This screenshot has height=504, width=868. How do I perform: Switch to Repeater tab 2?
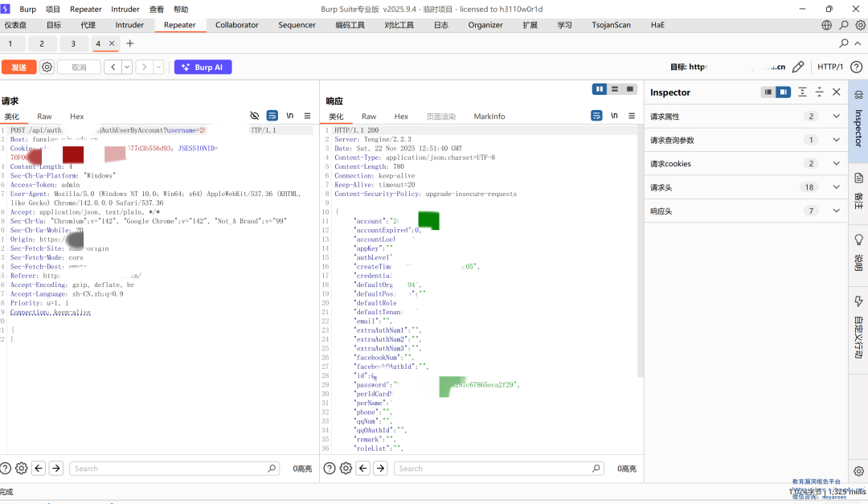pos(42,43)
